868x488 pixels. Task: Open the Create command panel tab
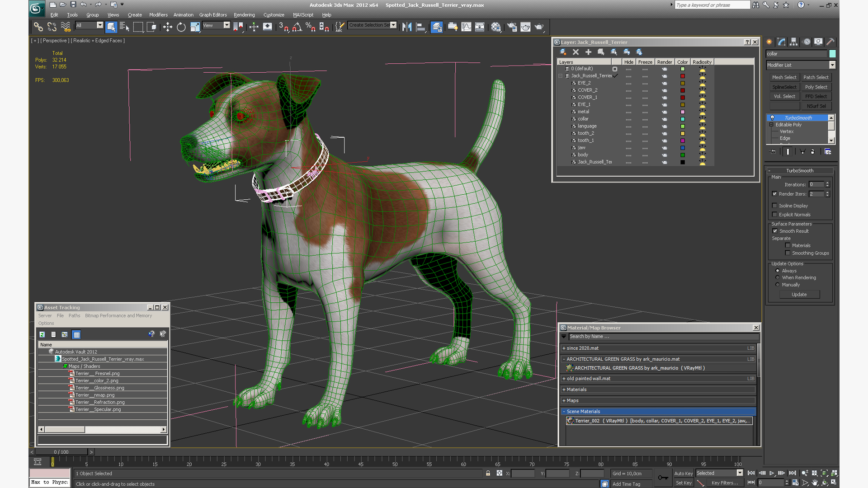[769, 42]
